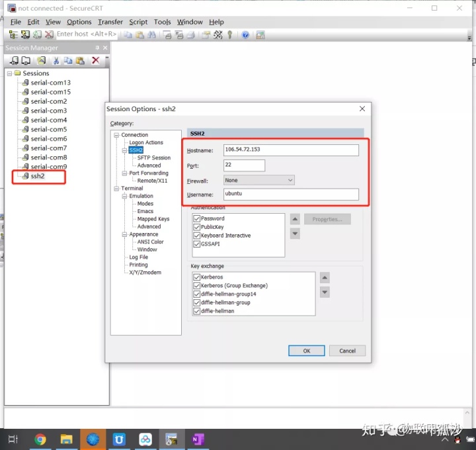476x450 pixels.
Task: Toggle Kerberos (Group Exchange) checkbox
Action: pos(197,286)
